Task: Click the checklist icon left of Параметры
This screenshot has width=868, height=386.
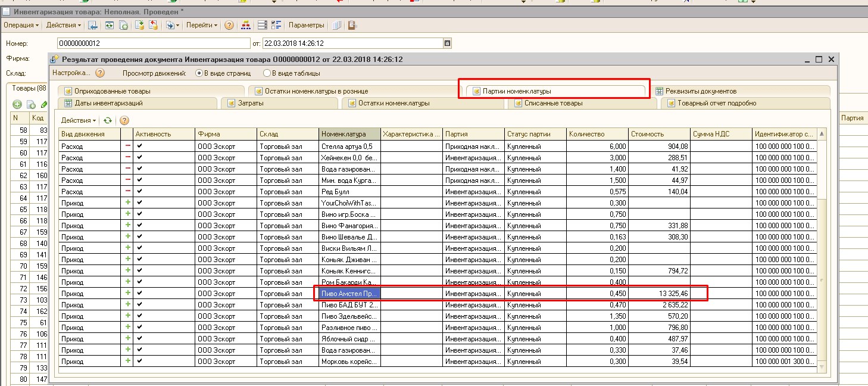Action: pyautogui.click(x=276, y=25)
